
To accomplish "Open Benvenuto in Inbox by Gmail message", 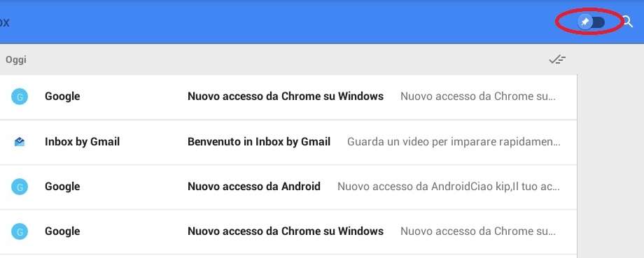I will point(288,142).
